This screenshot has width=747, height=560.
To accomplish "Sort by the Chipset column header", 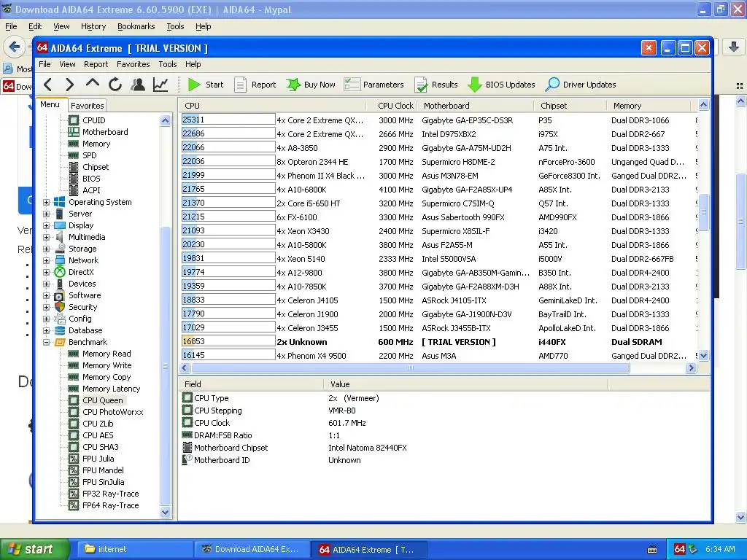I will pos(570,106).
